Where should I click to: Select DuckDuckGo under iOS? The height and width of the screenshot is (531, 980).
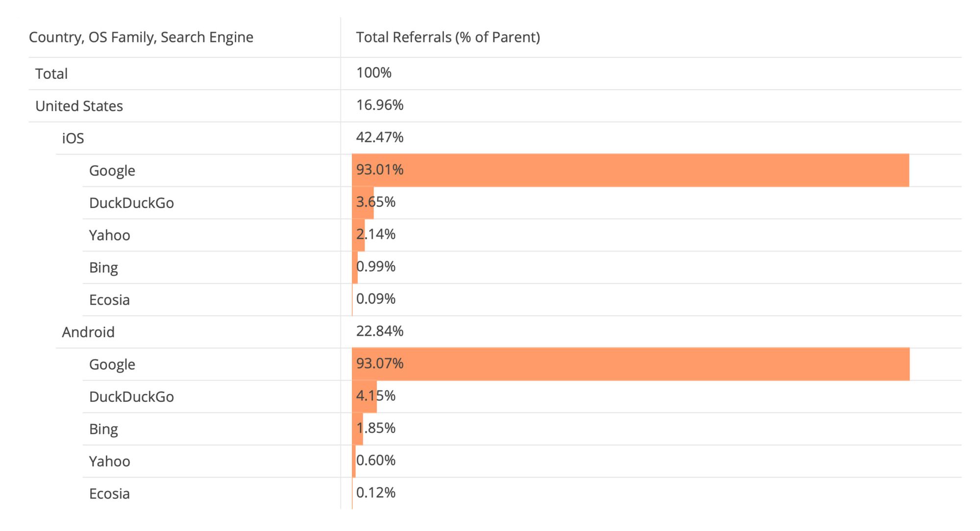point(131,203)
